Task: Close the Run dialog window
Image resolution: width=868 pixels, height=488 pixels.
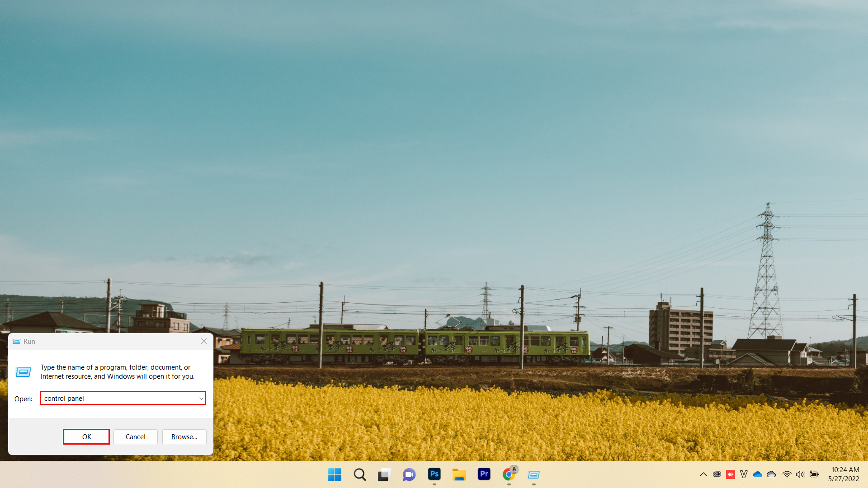Action: tap(204, 341)
